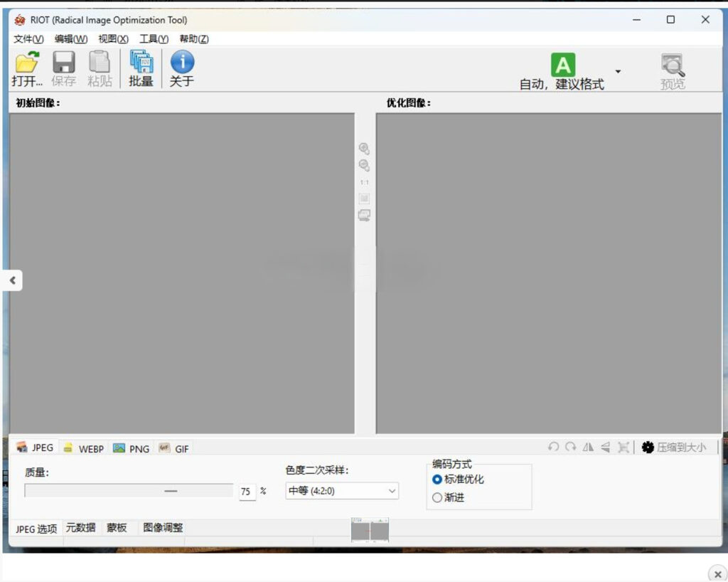Select the 标准优化 radio button
The width and height of the screenshot is (728, 582).
click(x=437, y=480)
